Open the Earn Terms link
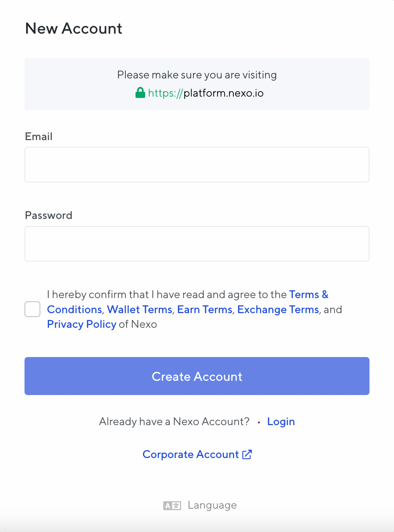 click(205, 310)
